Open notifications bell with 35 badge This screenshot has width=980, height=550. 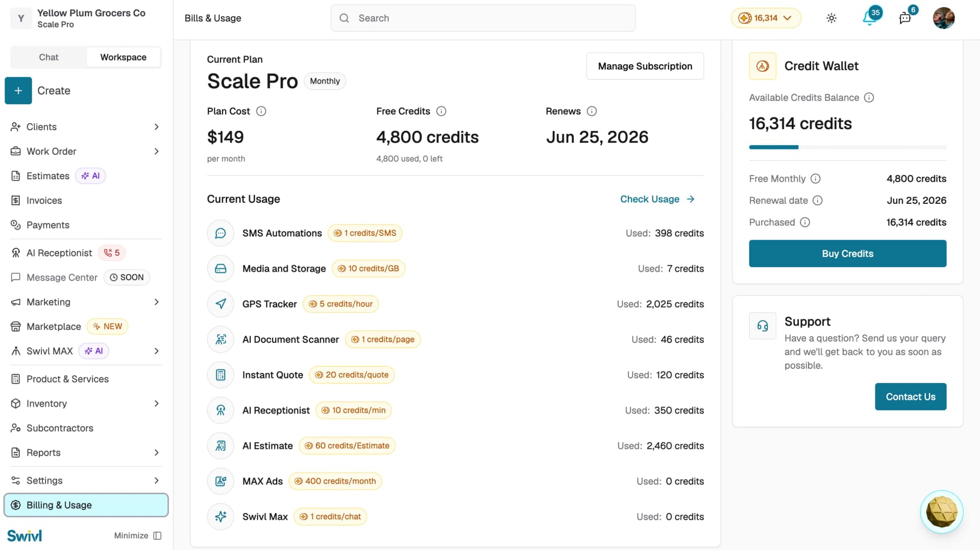[870, 18]
